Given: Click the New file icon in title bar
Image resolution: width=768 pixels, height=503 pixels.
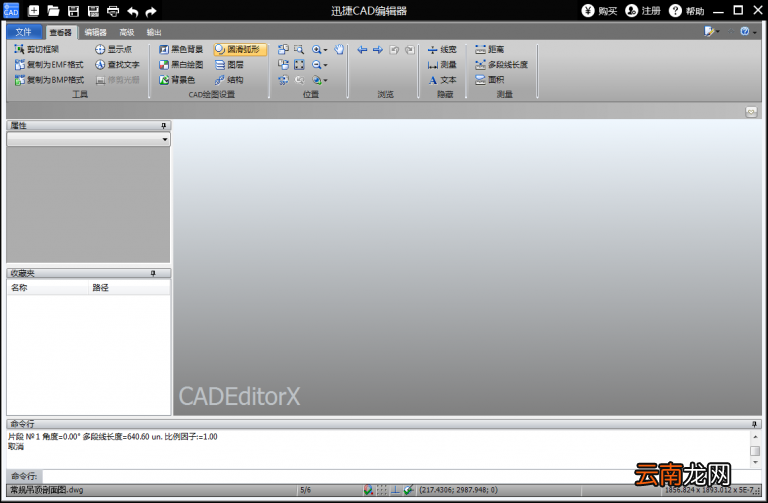Looking at the screenshot, I should (x=33, y=10).
